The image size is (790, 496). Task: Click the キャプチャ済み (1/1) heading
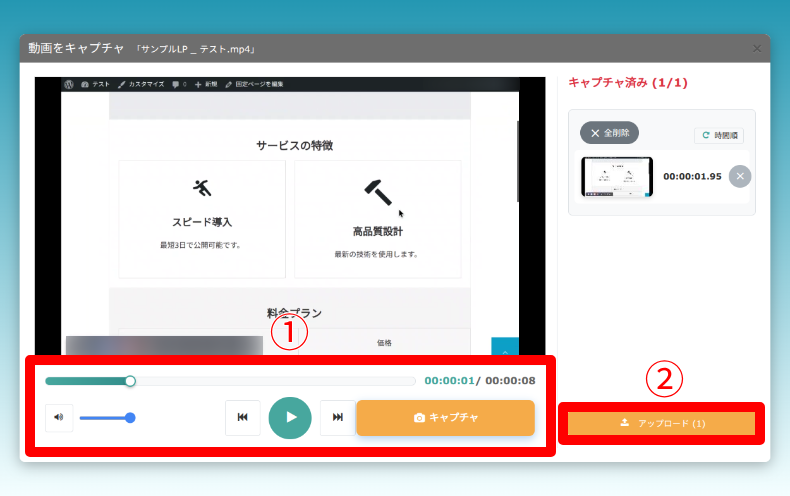(628, 83)
